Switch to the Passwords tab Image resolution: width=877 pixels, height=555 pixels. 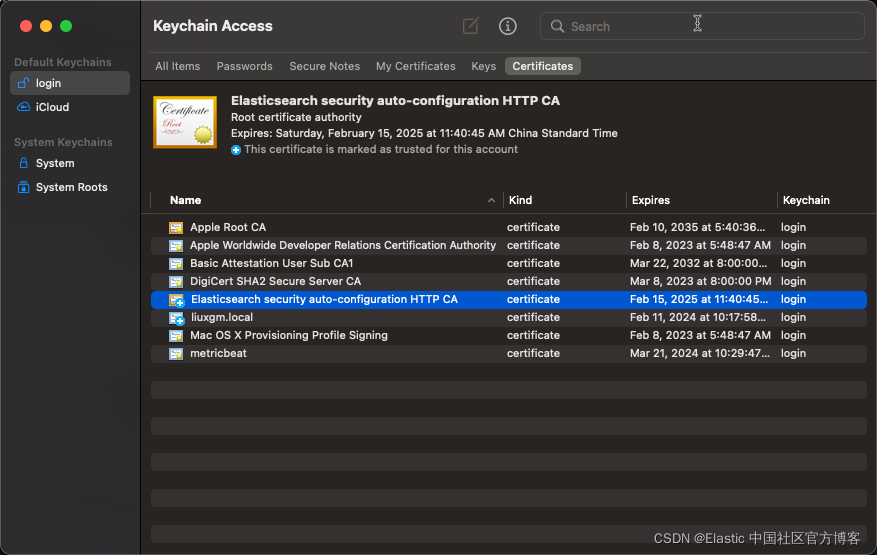pyautogui.click(x=244, y=66)
